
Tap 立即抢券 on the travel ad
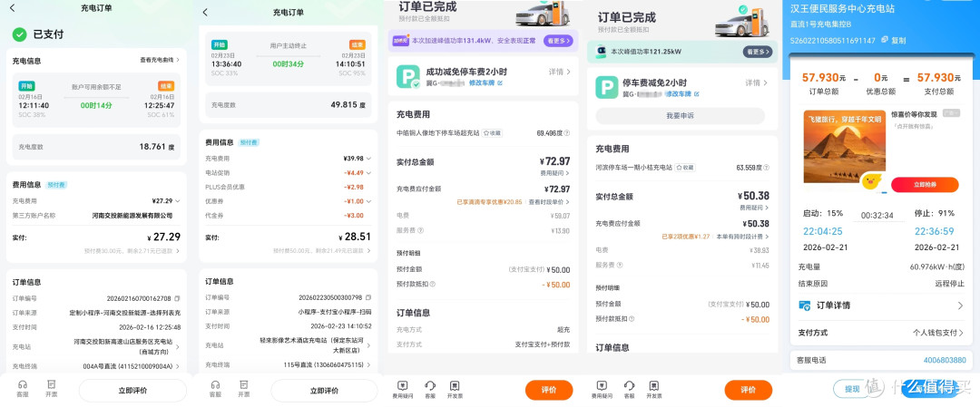coord(925,185)
